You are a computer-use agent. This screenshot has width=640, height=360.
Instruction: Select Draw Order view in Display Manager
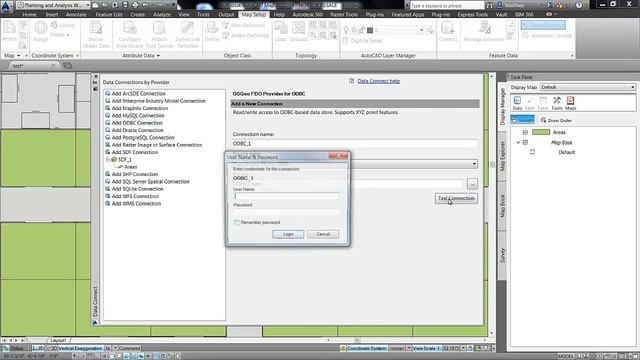pyautogui.click(x=556, y=120)
